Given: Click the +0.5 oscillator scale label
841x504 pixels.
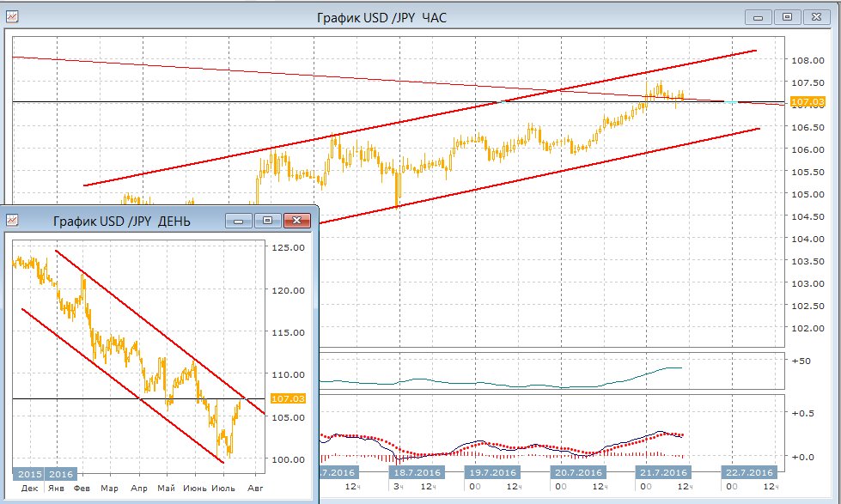Looking at the screenshot, I should 803,413.
